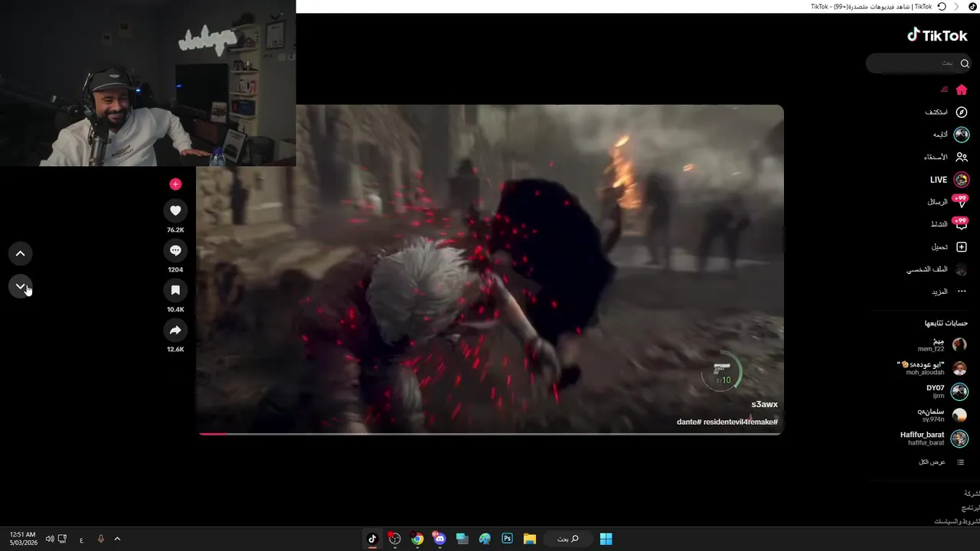Select the استكشف sidebar menu item
The height and width of the screenshot is (551, 980).
(x=936, y=112)
